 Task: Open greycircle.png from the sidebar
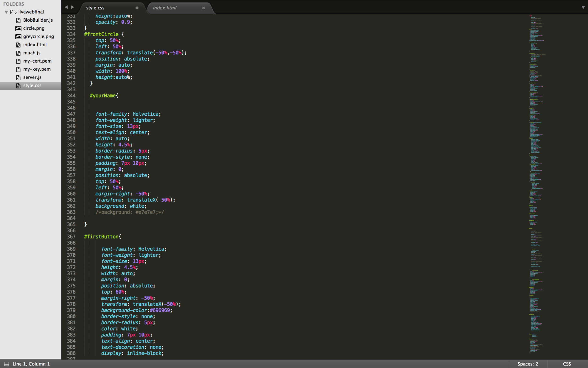[x=39, y=36]
